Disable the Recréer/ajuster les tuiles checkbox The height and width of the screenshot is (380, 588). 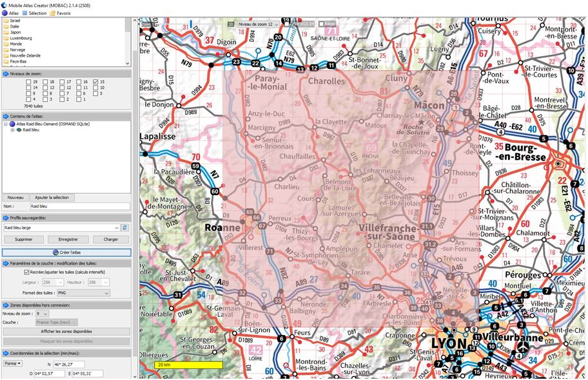coord(26,272)
